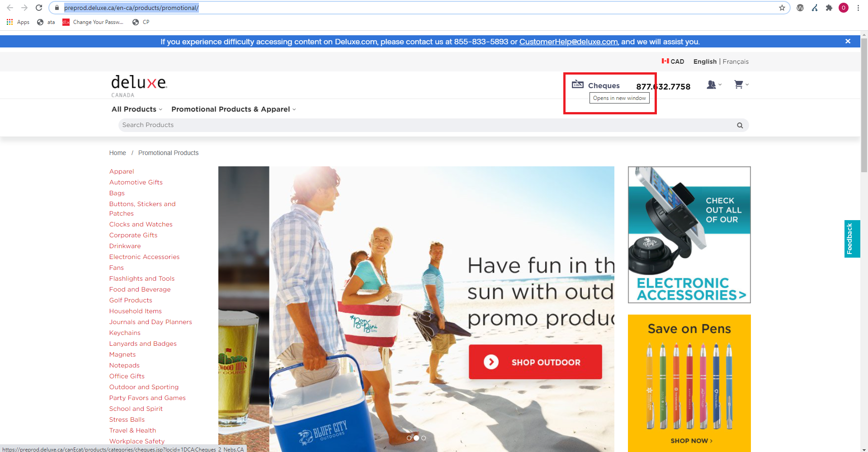
Task: Dismiss the blue accessibility banner
Action: (x=848, y=41)
